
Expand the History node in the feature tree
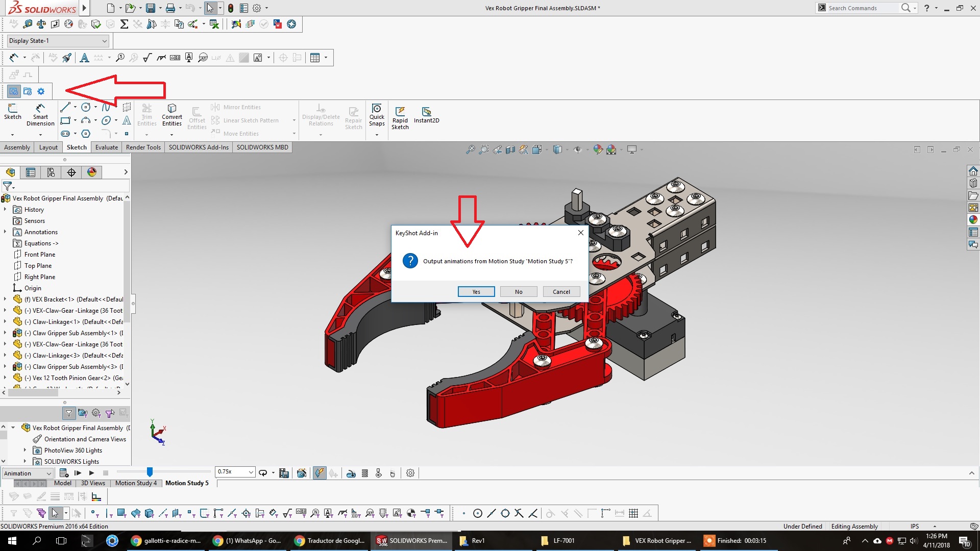click(6, 209)
